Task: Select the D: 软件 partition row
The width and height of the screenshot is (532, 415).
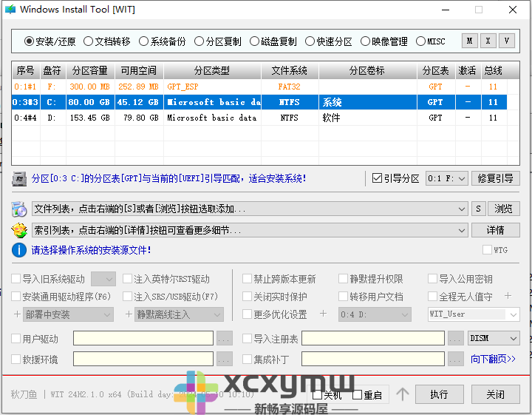Action: tap(259, 118)
